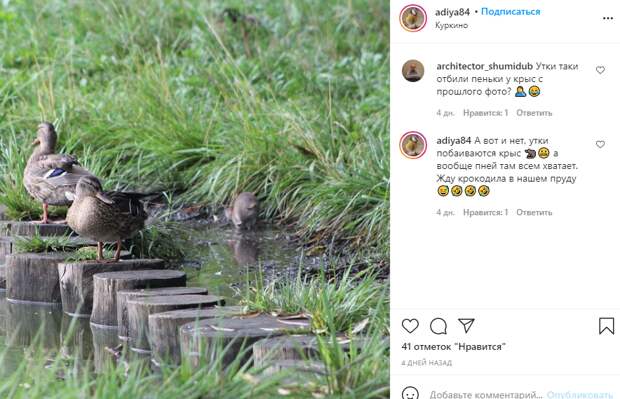Click Ответить under adiya84's comment
This screenshot has height=399, width=620.
point(534,213)
